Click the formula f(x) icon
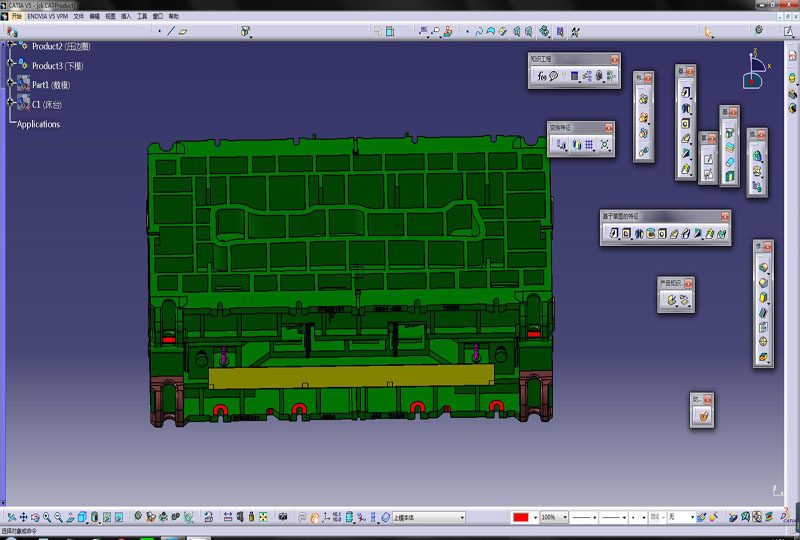 pos(541,76)
